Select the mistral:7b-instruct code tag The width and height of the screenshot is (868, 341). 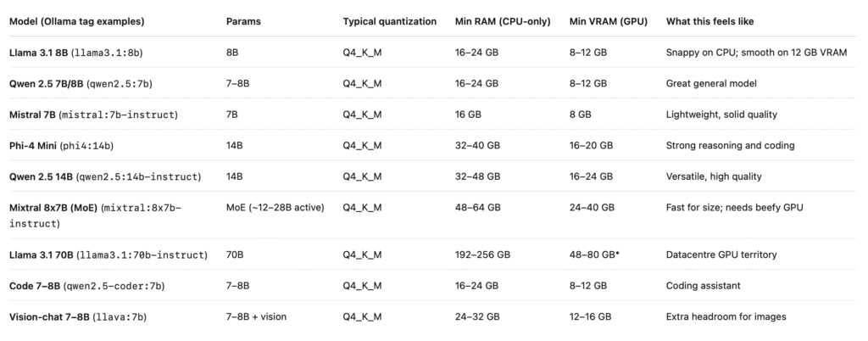119,115
